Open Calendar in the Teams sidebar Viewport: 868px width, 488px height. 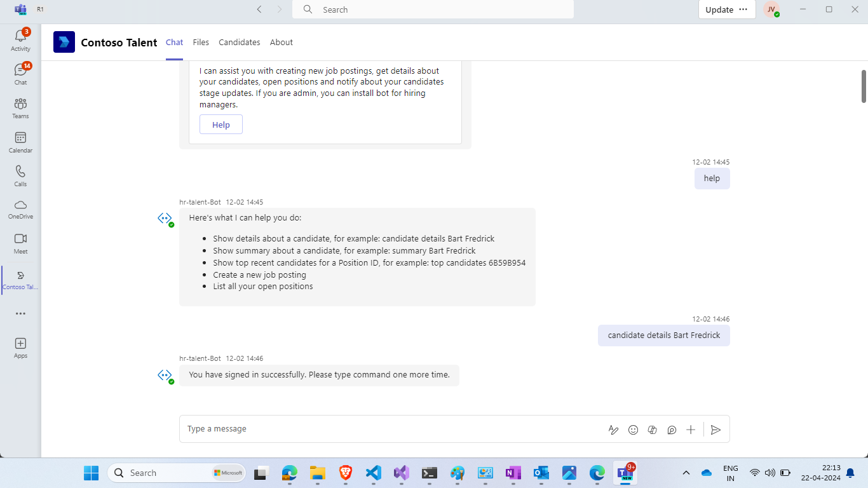(x=20, y=142)
